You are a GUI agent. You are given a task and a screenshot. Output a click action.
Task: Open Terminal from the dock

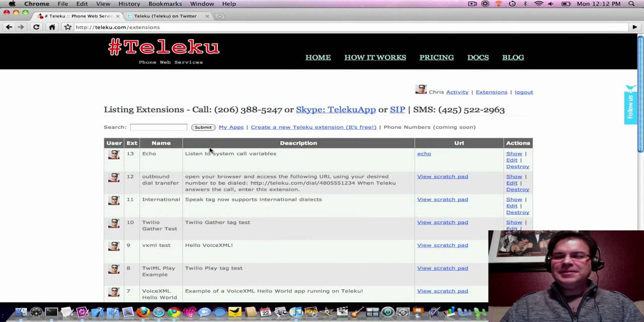[51, 312]
